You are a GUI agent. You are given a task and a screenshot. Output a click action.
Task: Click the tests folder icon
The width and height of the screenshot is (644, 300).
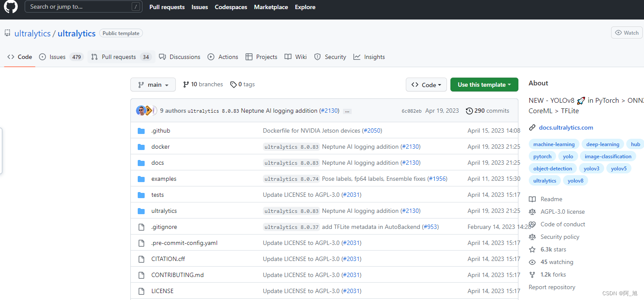click(141, 195)
